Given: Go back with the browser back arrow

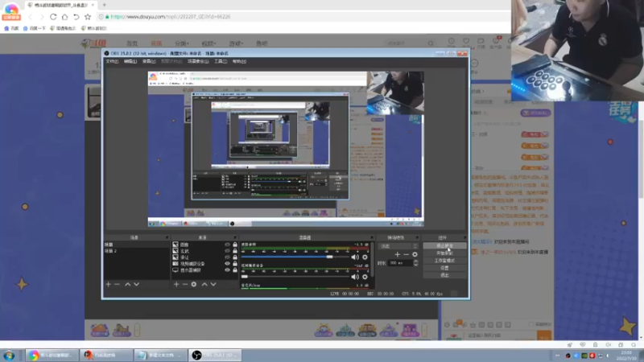Looking at the screenshot, I should pyautogui.click(x=31, y=17).
